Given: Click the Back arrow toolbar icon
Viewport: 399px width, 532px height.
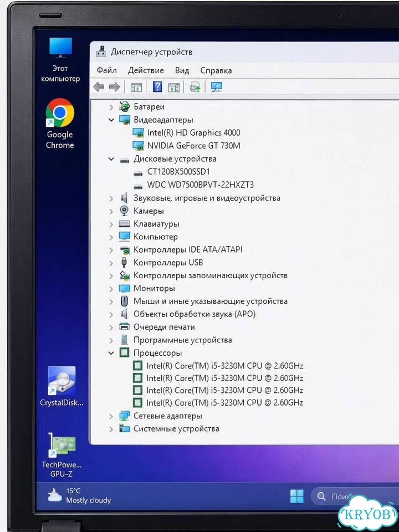Looking at the screenshot, I should [99, 87].
